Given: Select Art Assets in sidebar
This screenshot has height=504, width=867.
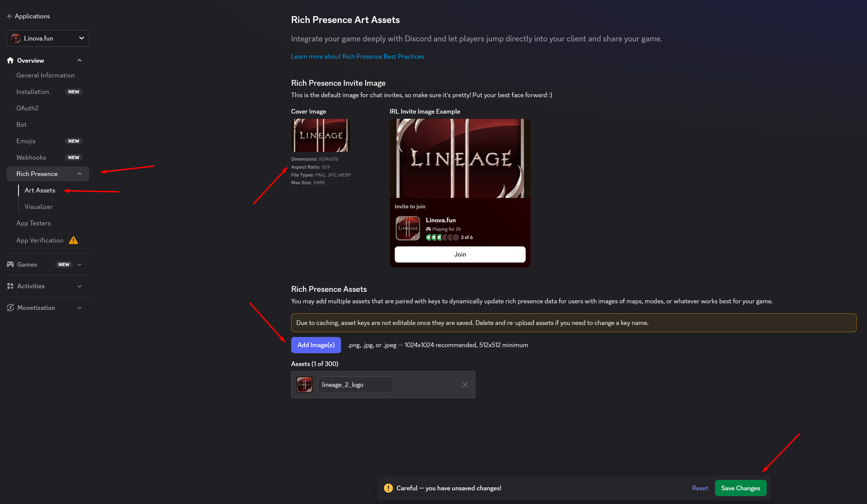Looking at the screenshot, I should click(40, 191).
